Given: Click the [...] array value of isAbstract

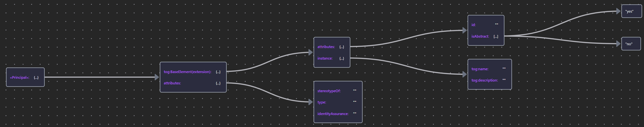Looking at the screenshot, I should pyautogui.click(x=496, y=36).
